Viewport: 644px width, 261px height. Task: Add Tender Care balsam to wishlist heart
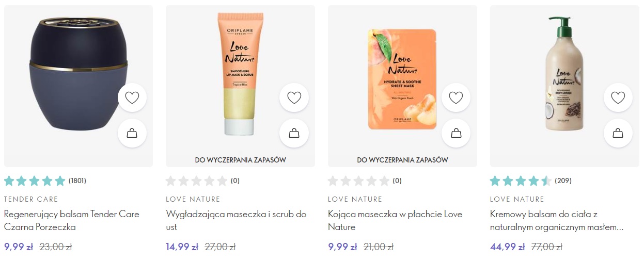coord(132,97)
